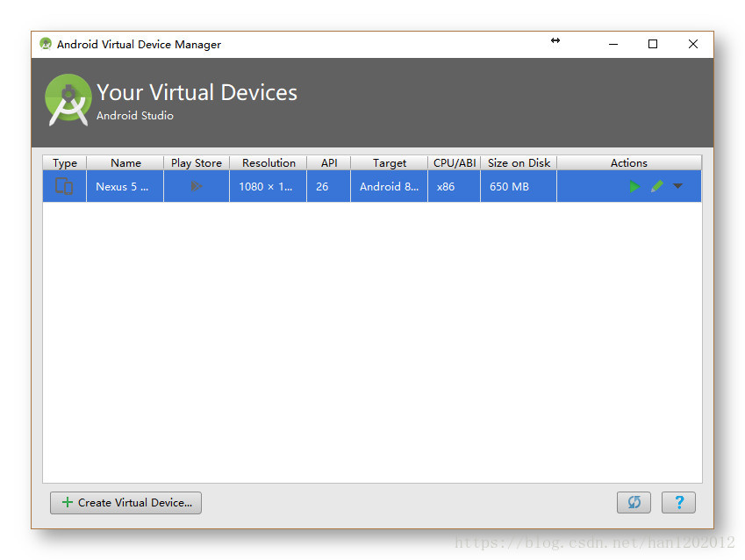745x560 pixels.
Task: Select the '1080 × 1...' resolution cell
Action: pos(268,186)
